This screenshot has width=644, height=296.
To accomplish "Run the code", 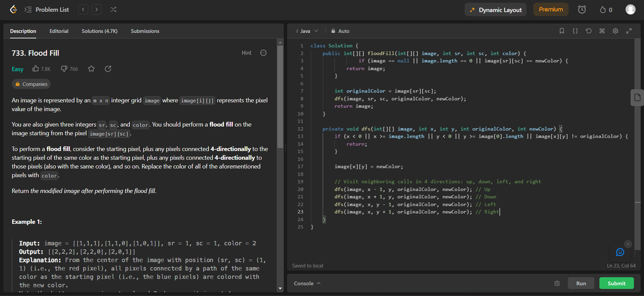I will [581, 283].
